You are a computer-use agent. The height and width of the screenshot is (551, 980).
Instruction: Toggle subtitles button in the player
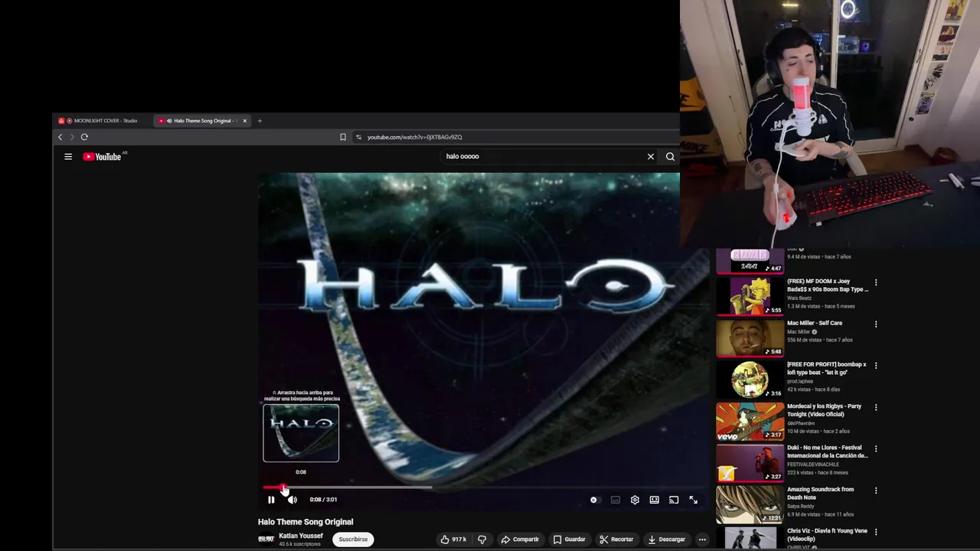pyautogui.click(x=615, y=500)
